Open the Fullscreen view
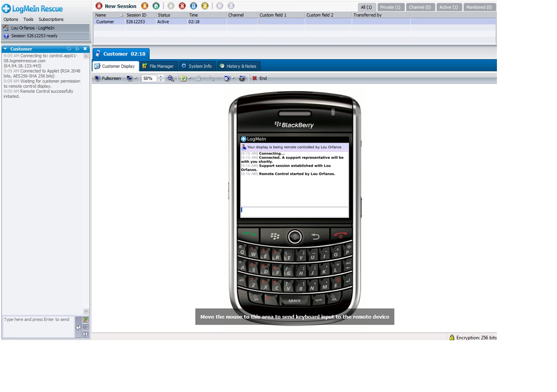Viewport: 557px width, 392px height. point(108,78)
